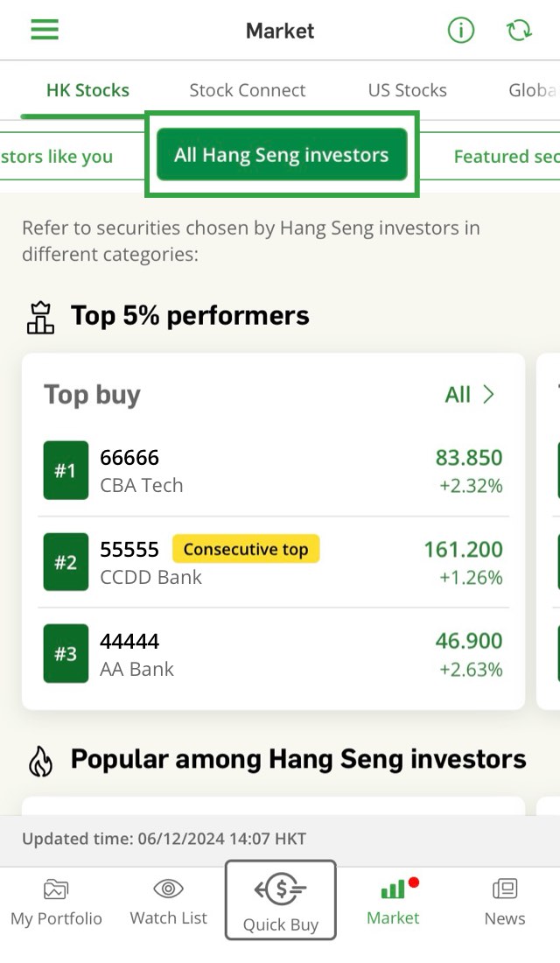The height and width of the screenshot is (963, 560).
Task: Switch to the Featured sectors filter
Action: [x=505, y=157]
